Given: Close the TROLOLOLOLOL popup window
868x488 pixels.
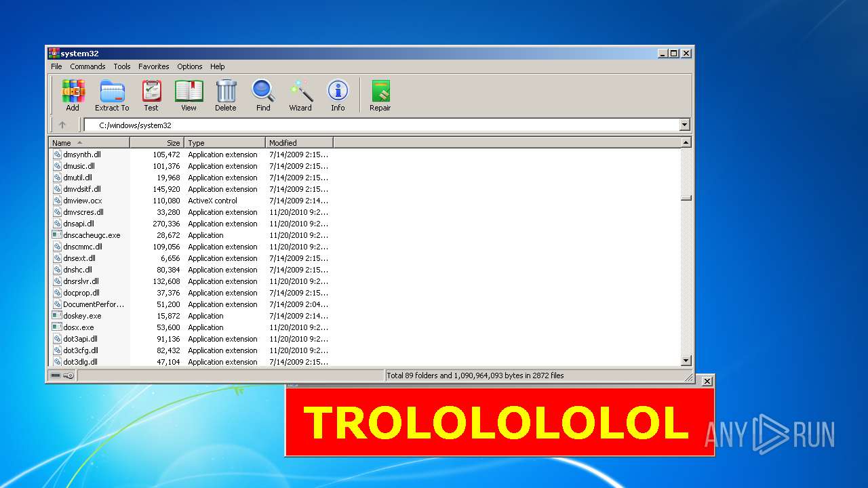Looking at the screenshot, I should tap(707, 381).
